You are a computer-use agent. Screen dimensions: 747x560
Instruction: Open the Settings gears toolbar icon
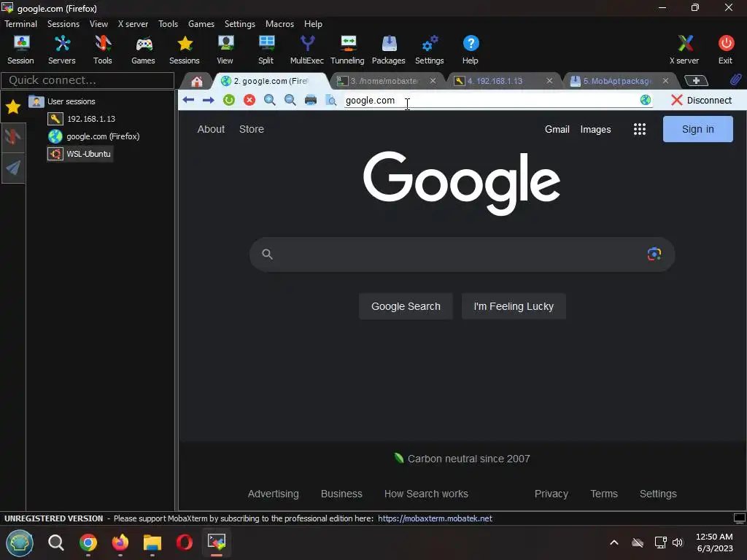429,50
